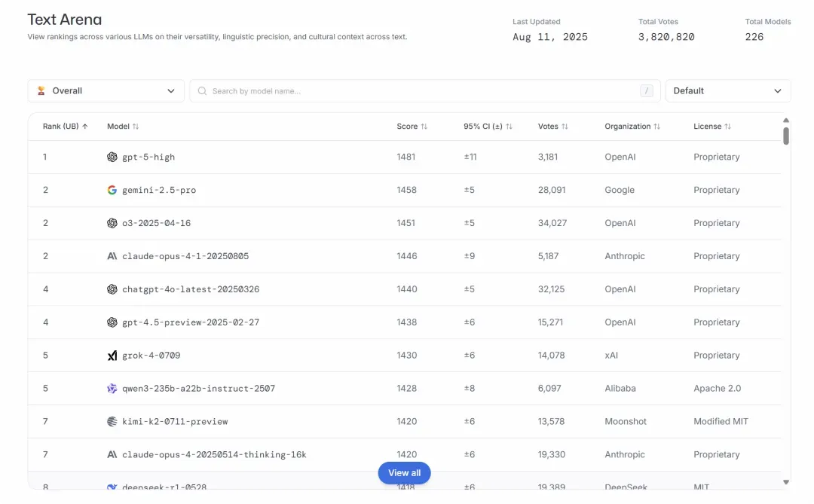Image resolution: width=814 pixels, height=504 pixels.
Task: Toggle sort order on Rank (UB) header
Action: tap(66, 126)
